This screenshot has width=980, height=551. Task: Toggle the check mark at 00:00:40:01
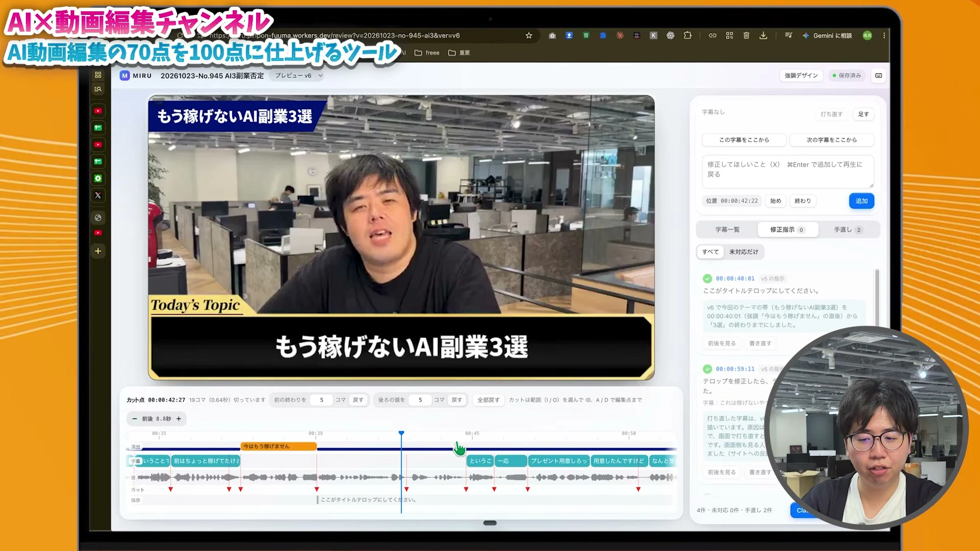point(707,279)
